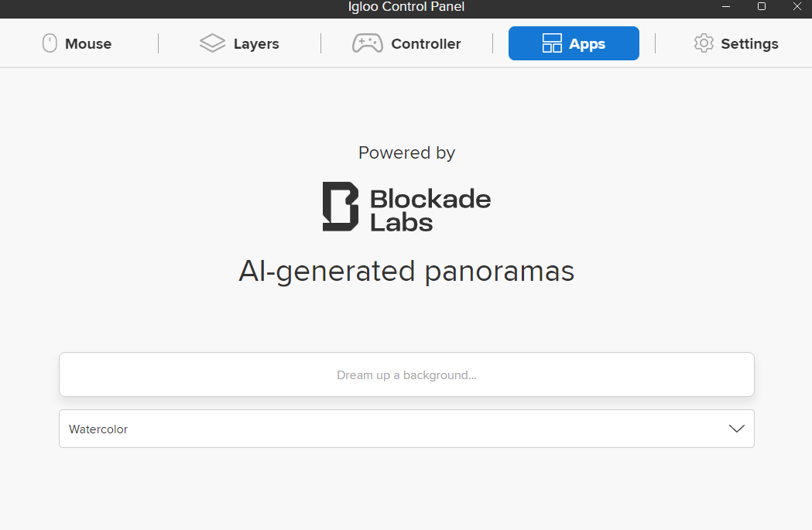
Task: Click the stacked layers icon
Action: pos(212,43)
